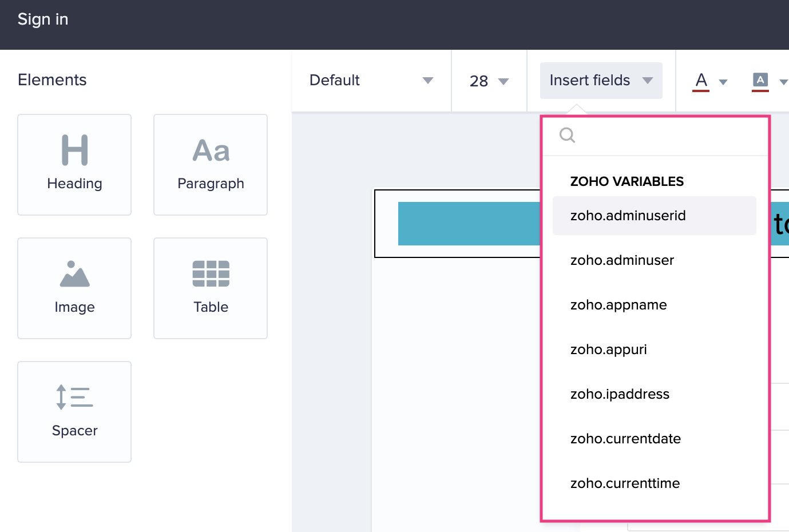Open the Default font family dropdown
The width and height of the screenshot is (789, 532).
[x=371, y=80]
